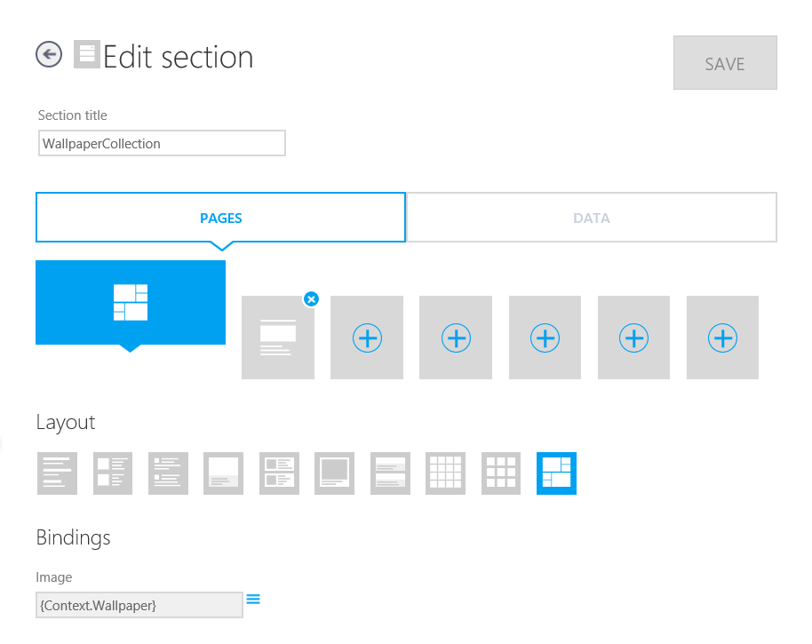Choose the small bullet thumbnails list layout
Image resolution: width=812 pixels, height=644 pixels.
[x=168, y=473]
